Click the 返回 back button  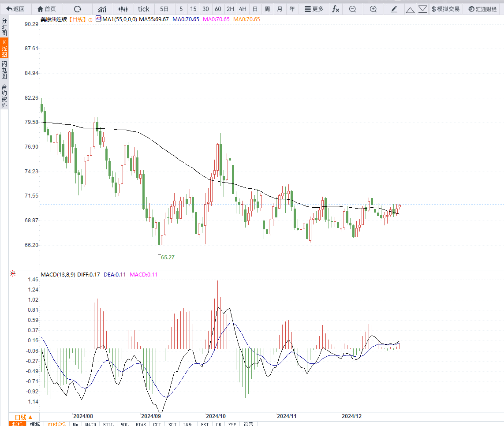(x=15, y=9)
